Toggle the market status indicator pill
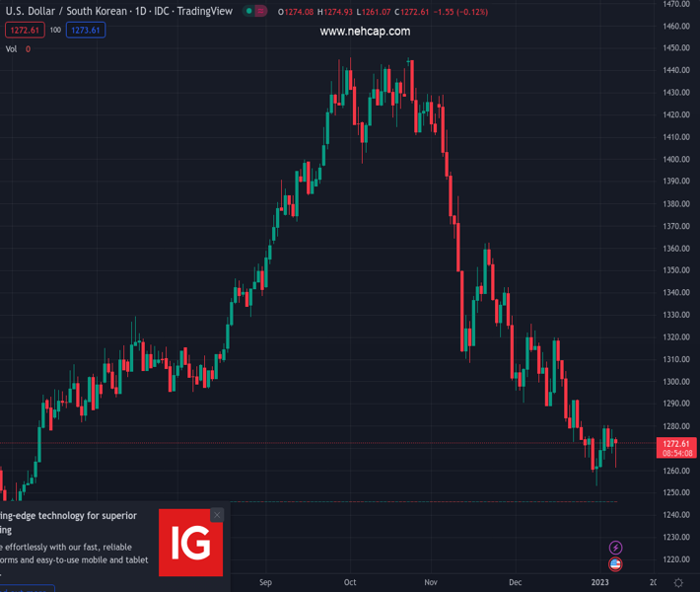This screenshot has width=700, height=592. pyautogui.click(x=255, y=12)
